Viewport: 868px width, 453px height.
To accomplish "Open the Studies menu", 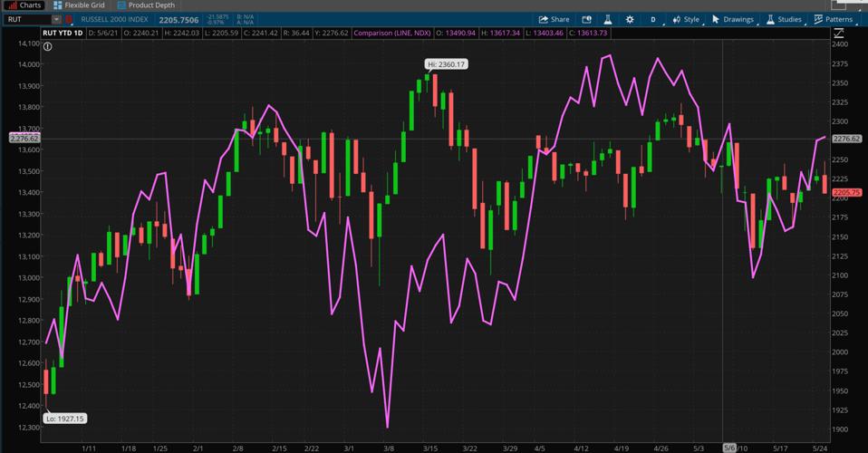I will click(x=785, y=19).
